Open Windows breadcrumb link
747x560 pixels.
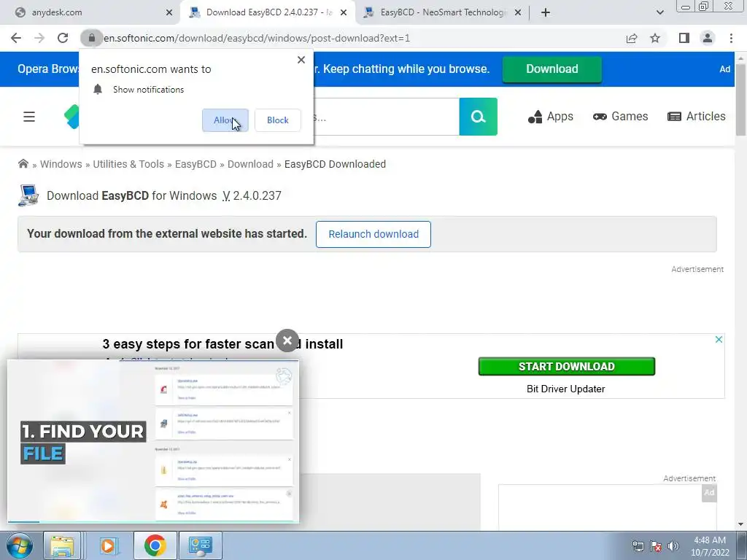point(61,164)
